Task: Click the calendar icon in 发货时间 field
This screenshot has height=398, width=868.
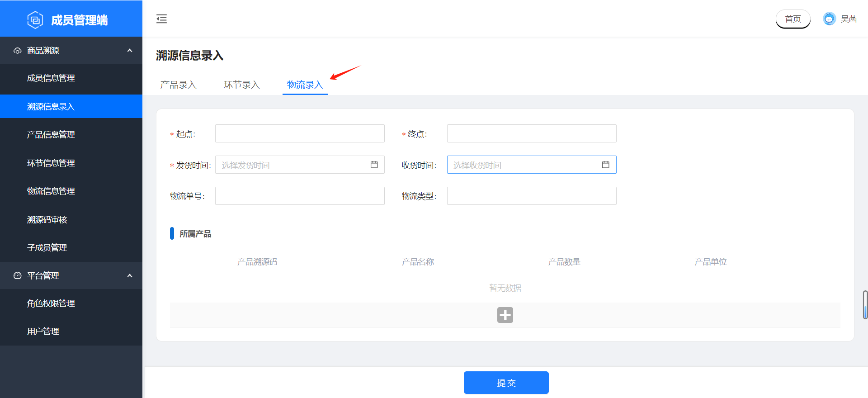Action: [x=374, y=165]
